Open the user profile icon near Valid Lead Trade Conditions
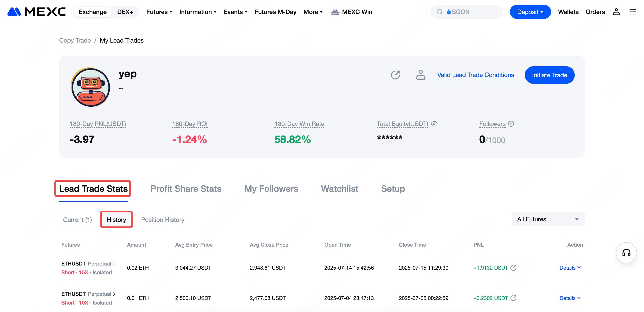The height and width of the screenshot is (312, 644). (421, 75)
